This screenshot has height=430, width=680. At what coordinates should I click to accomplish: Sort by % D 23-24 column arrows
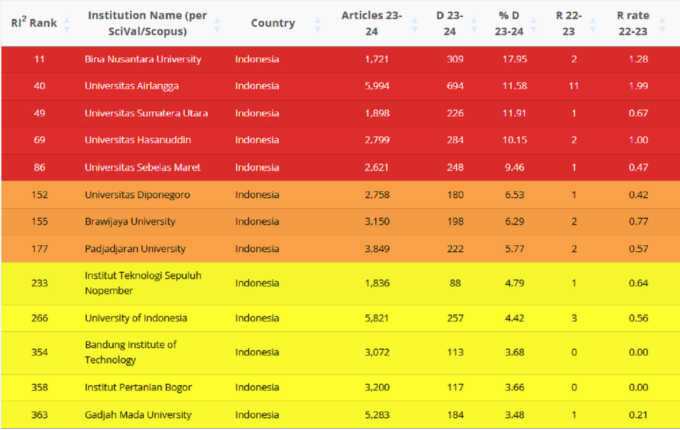point(533,24)
